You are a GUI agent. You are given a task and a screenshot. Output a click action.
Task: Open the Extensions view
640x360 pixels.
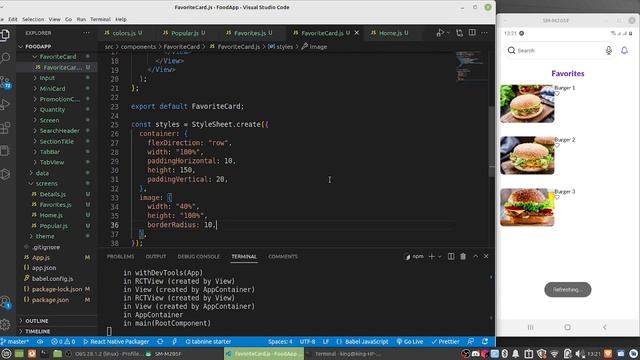click(x=5, y=128)
